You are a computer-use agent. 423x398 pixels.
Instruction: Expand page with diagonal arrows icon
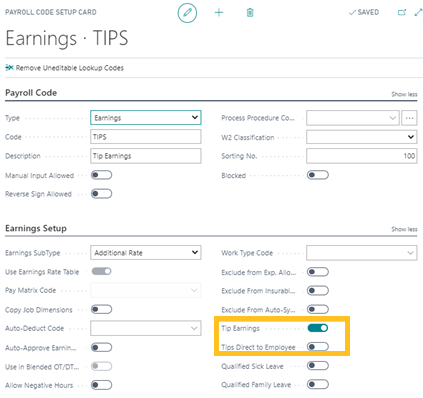click(418, 12)
